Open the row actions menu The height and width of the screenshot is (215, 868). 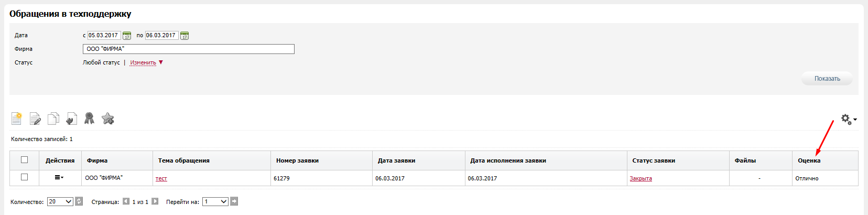tap(59, 177)
